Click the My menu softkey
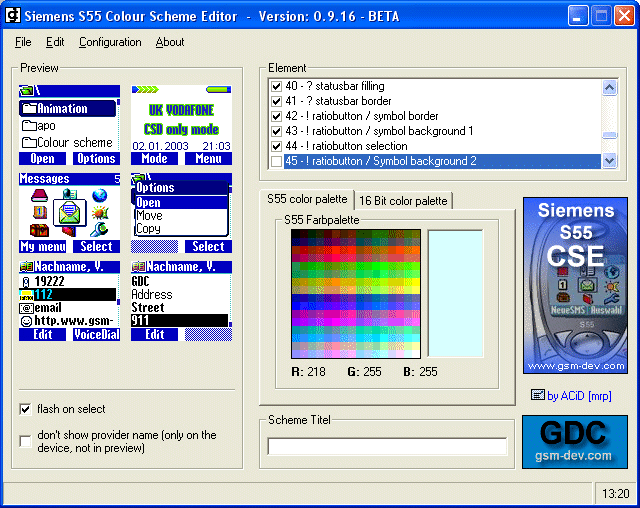640x508 pixels. pos(42,246)
